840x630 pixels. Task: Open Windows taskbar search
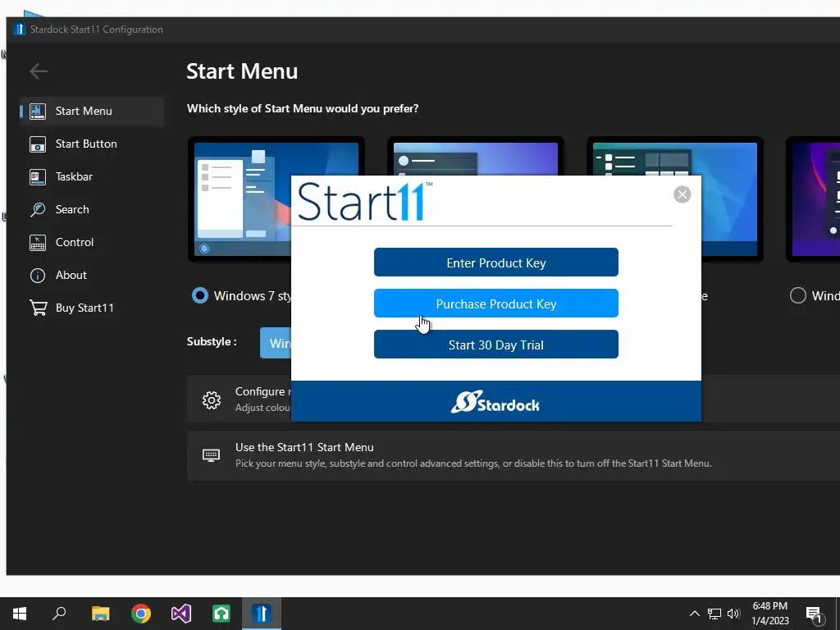[59, 614]
